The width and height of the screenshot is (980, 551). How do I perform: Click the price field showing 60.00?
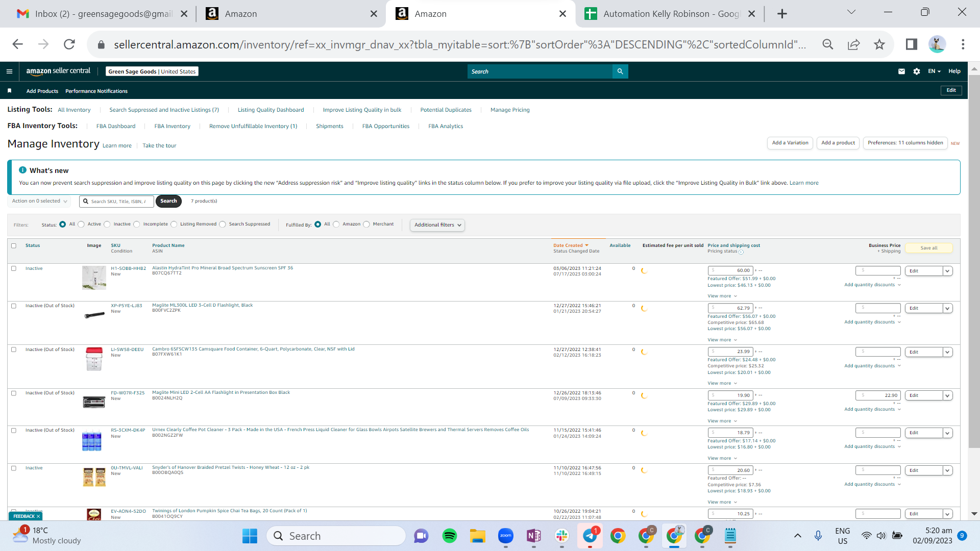pyautogui.click(x=730, y=270)
